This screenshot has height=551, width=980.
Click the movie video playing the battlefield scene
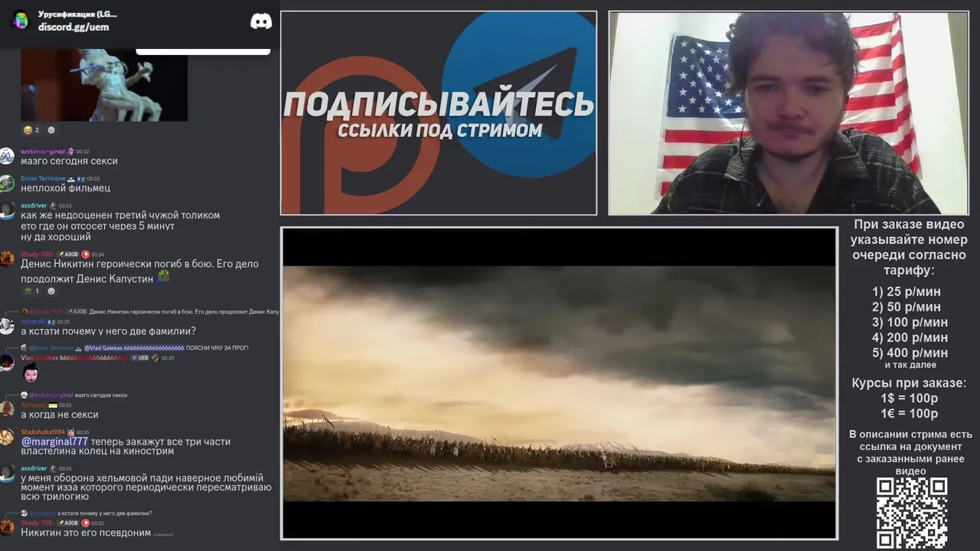point(559,383)
